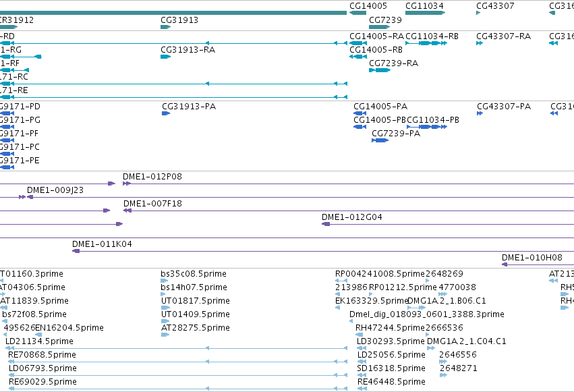The width and height of the screenshot is (574, 392).
Task: Click the AT11839.5prime EST label
Action: click(x=34, y=300)
